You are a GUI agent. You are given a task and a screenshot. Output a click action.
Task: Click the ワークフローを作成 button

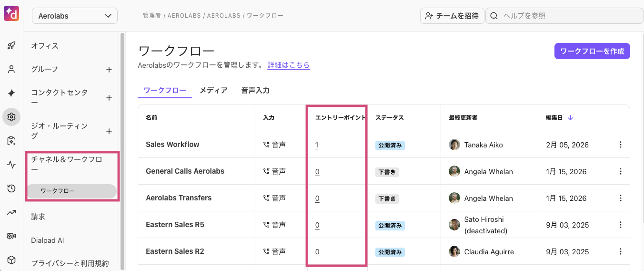pos(592,51)
